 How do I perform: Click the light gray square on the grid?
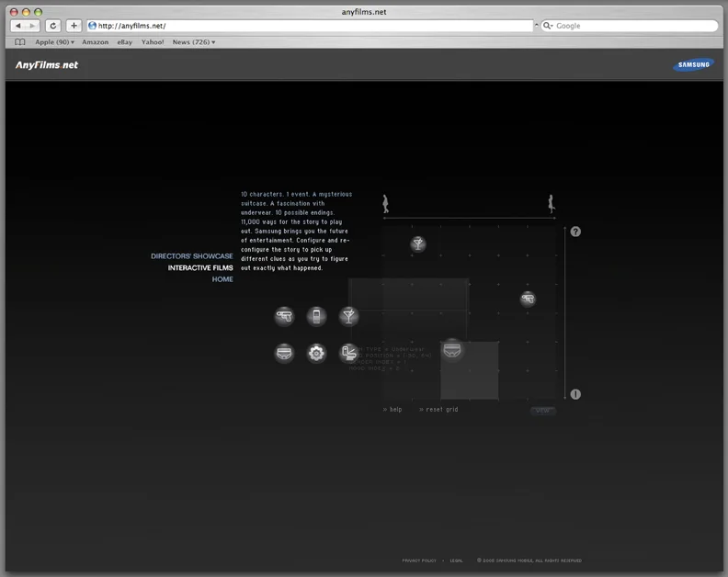click(470, 370)
